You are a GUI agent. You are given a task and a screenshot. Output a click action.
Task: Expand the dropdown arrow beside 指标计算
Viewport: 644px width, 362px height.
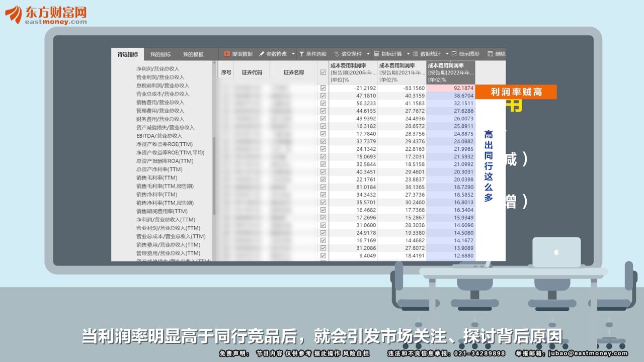click(408, 54)
